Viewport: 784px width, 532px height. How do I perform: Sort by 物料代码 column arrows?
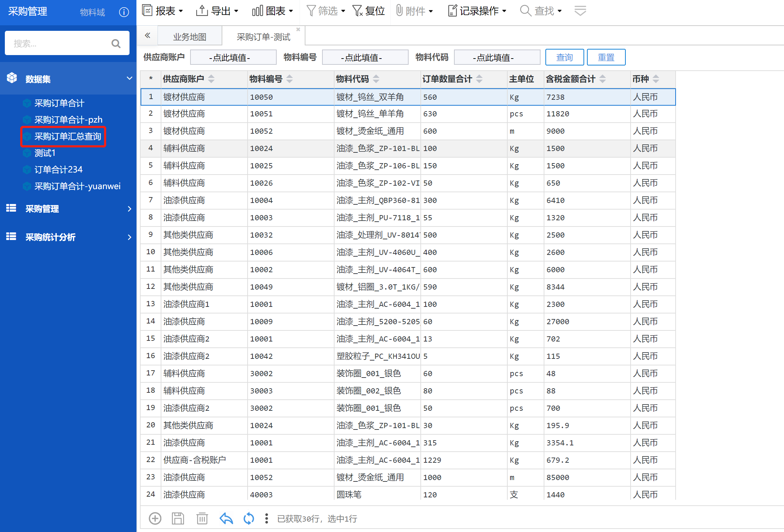pyautogui.click(x=376, y=79)
